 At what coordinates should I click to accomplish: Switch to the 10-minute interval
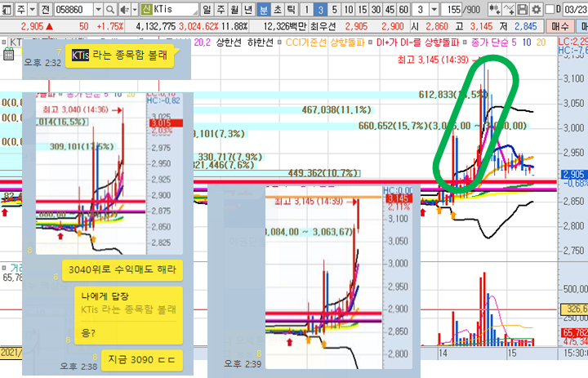[x=349, y=9]
